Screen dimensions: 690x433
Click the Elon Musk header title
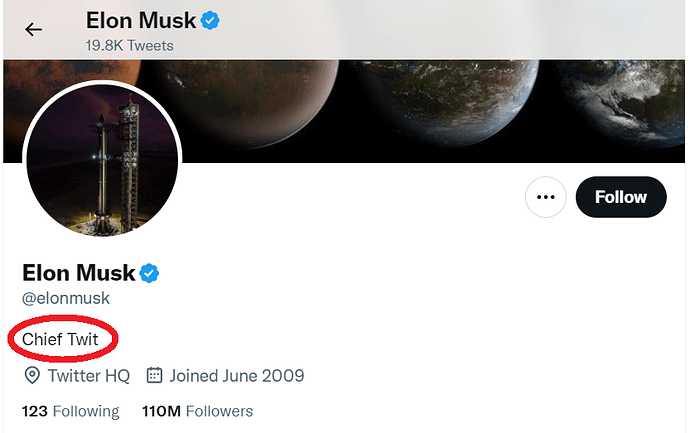[141, 21]
